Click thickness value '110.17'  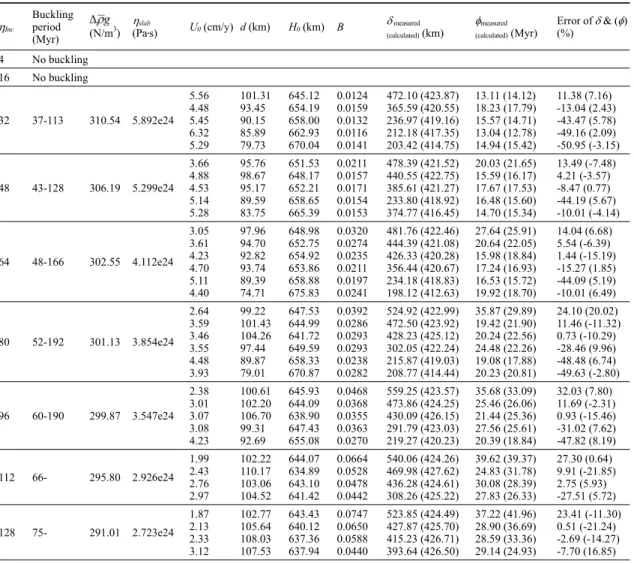256,472
